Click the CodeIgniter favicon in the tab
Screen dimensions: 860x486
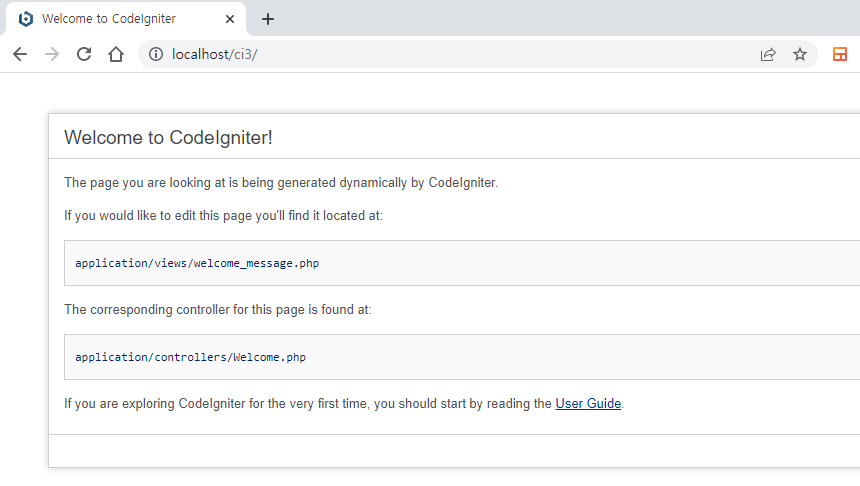pos(26,19)
